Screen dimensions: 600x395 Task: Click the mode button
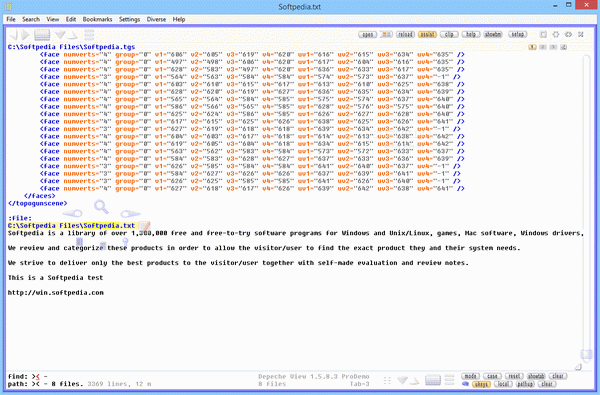coord(470,376)
